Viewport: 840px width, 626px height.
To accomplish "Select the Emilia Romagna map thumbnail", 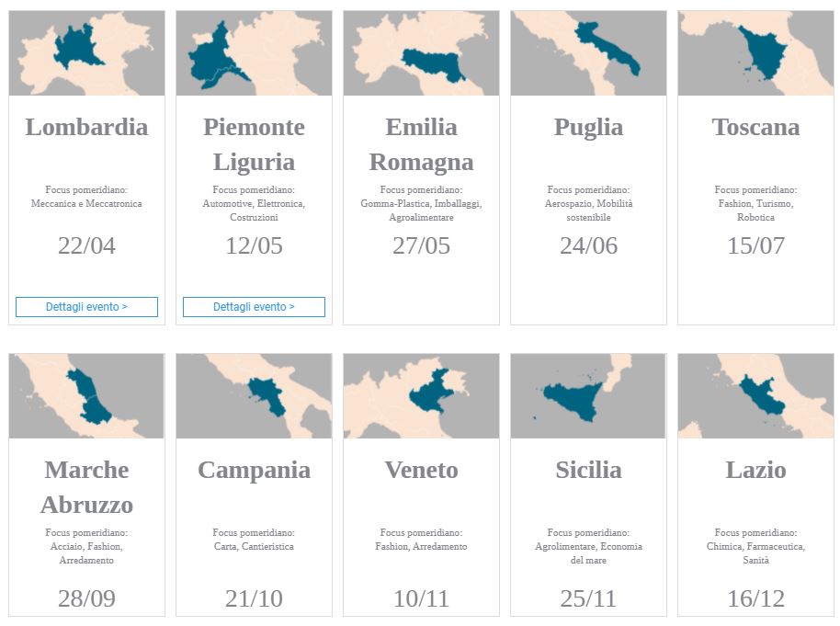I will click(421, 53).
